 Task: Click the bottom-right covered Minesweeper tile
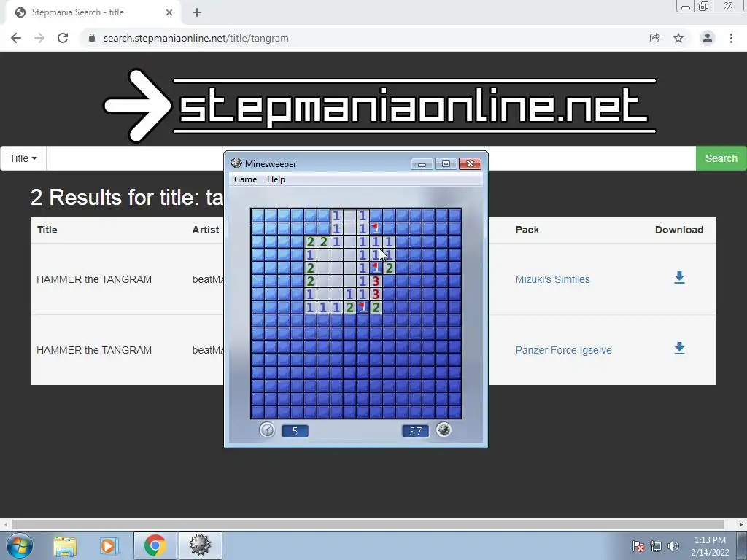[x=454, y=412]
